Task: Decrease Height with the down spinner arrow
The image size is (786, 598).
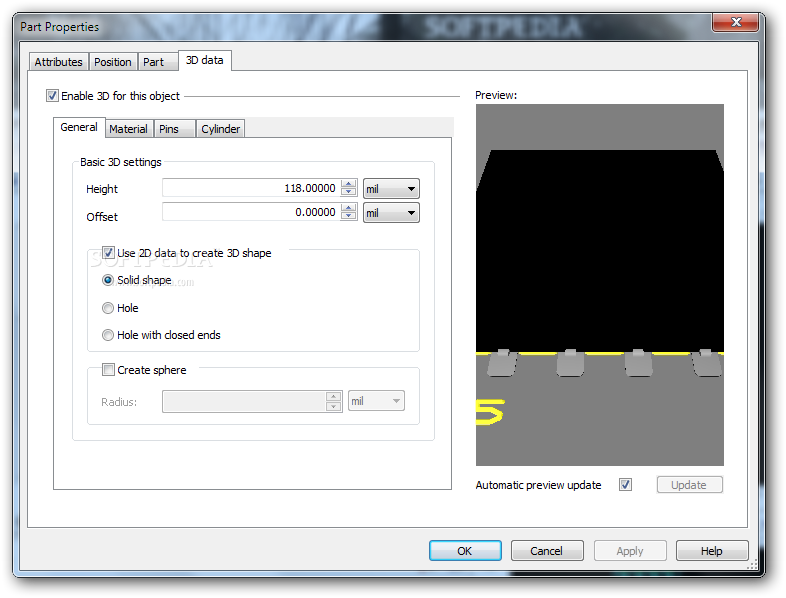Action: pos(348,192)
